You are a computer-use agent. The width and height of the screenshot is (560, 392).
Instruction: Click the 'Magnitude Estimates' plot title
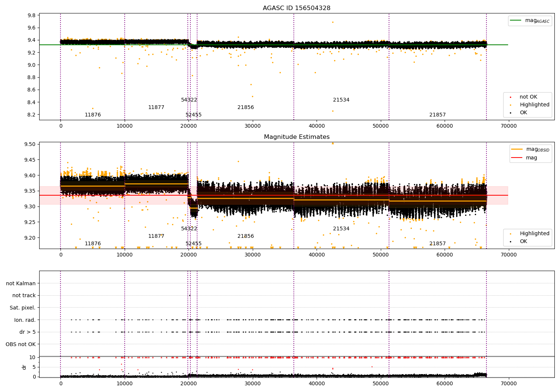point(296,137)
